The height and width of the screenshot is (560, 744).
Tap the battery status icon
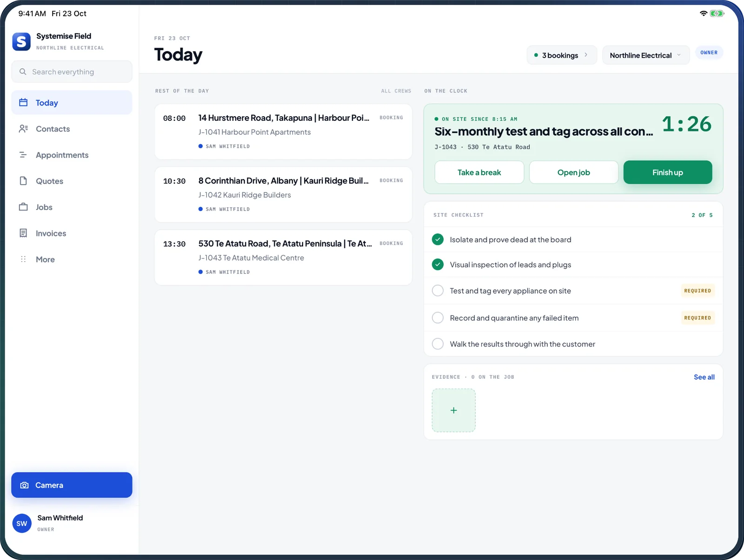coord(717,13)
